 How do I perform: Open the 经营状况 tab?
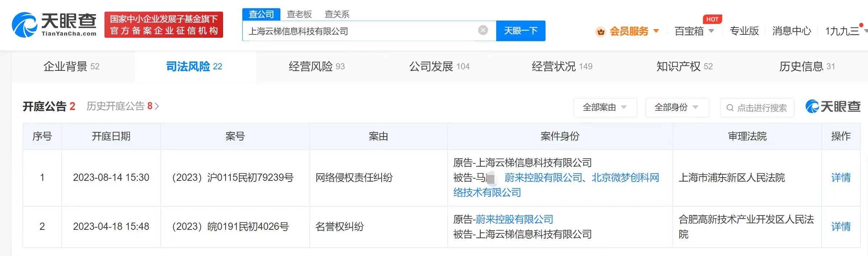click(562, 66)
